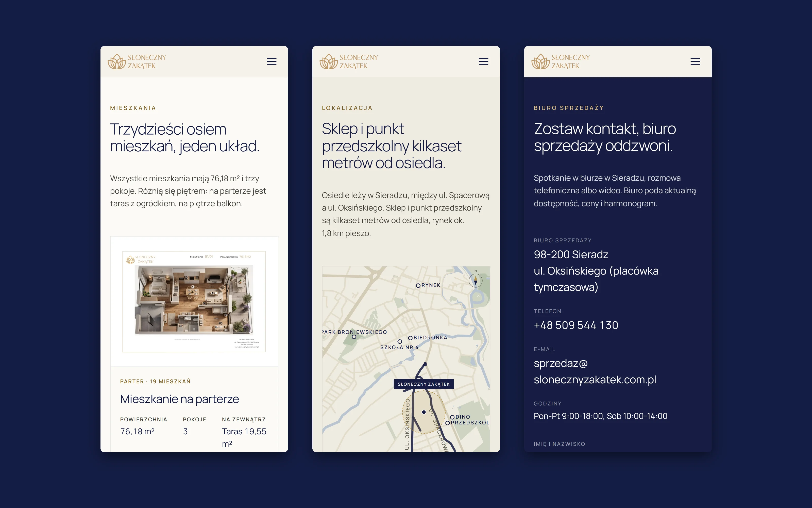Screen dimensions: 812x508
Task: Call phone number +48 509 544 130
Action: click(x=576, y=325)
